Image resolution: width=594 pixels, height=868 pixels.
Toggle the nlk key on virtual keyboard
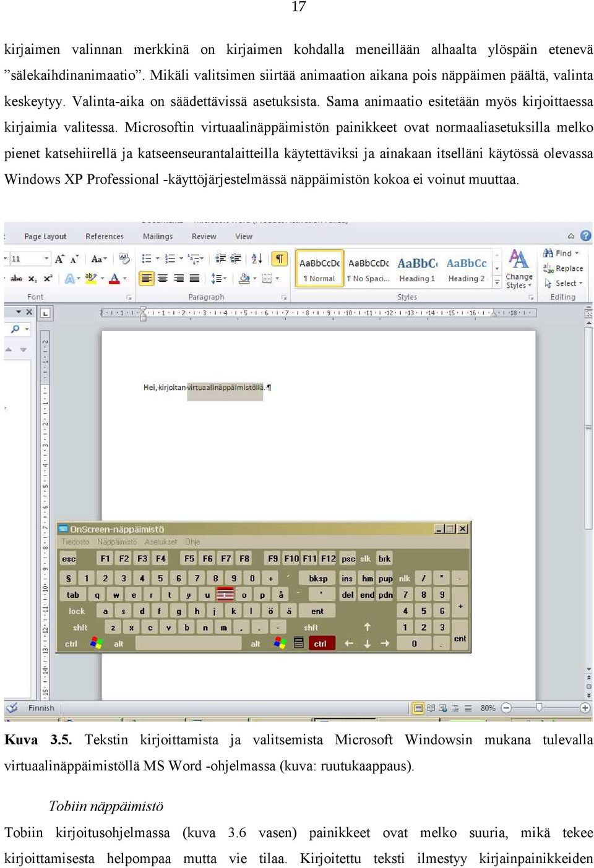[404, 578]
